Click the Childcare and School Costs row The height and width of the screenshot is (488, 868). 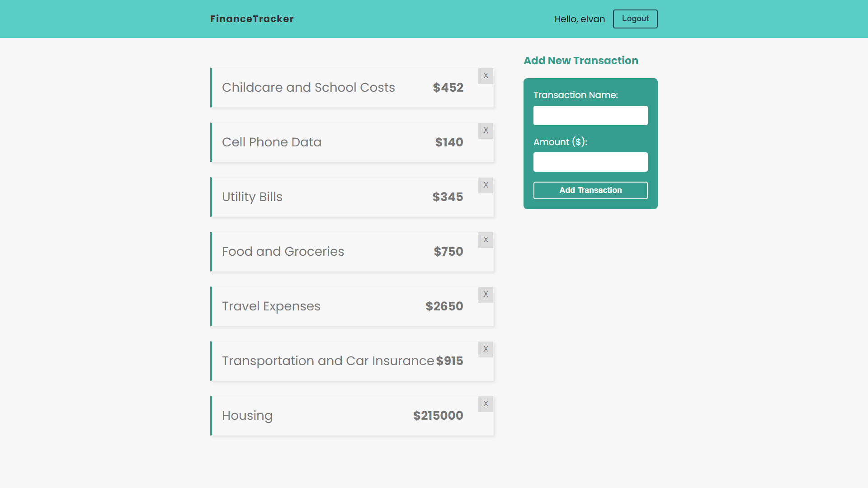[352, 88]
